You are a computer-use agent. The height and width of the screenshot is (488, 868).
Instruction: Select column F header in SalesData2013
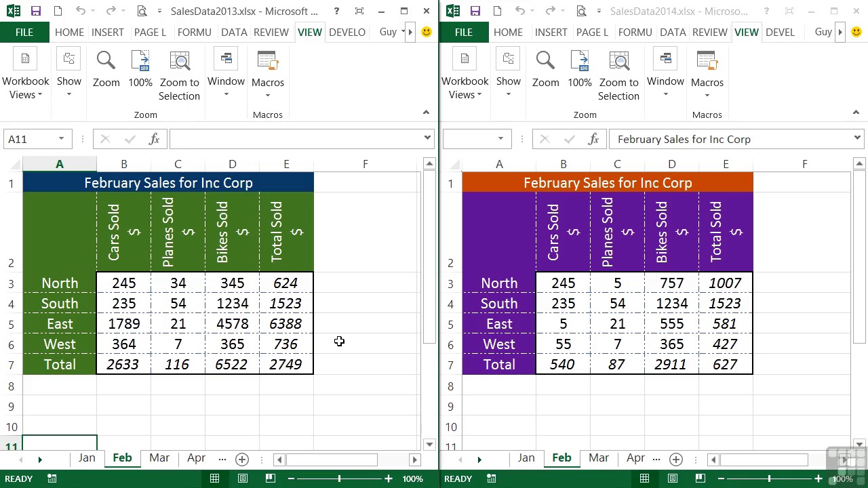click(x=366, y=164)
